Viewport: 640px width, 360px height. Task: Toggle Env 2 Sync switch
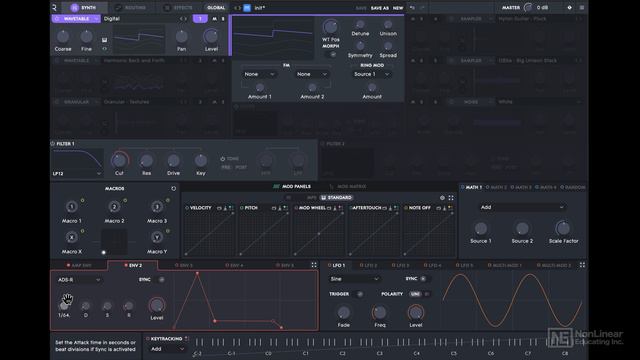(161, 280)
